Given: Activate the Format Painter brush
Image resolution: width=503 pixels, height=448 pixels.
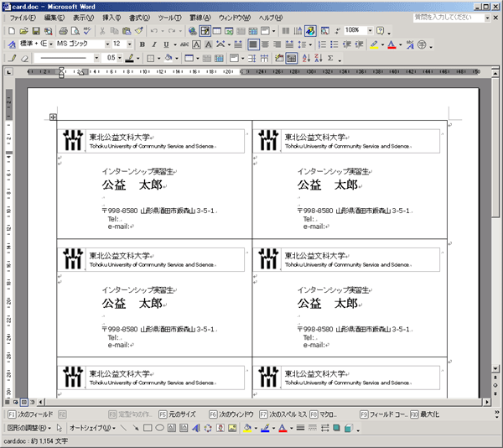Looking at the screenshot, I should [x=139, y=31].
